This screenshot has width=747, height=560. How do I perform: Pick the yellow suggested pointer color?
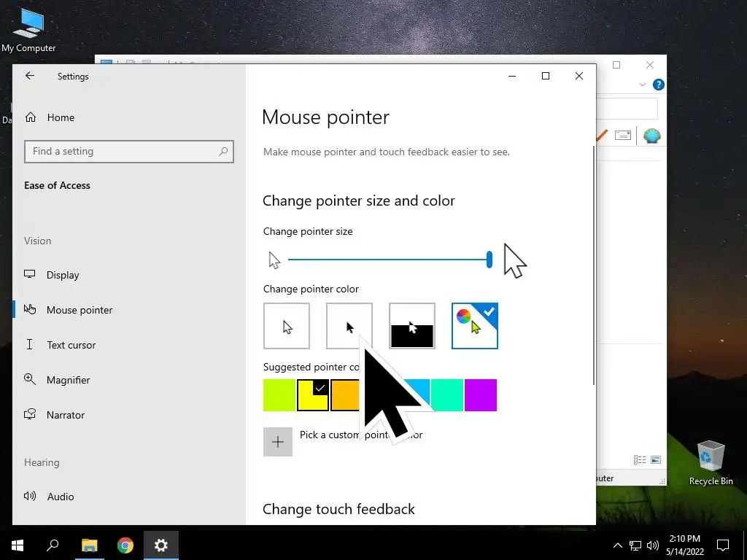313,395
